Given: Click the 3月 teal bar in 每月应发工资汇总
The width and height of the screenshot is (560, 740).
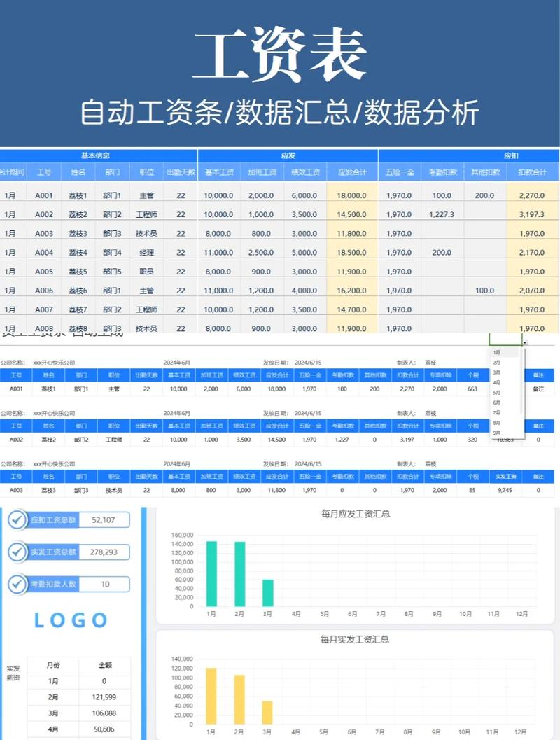Looking at the screenshot, I should tap(268, 593).
